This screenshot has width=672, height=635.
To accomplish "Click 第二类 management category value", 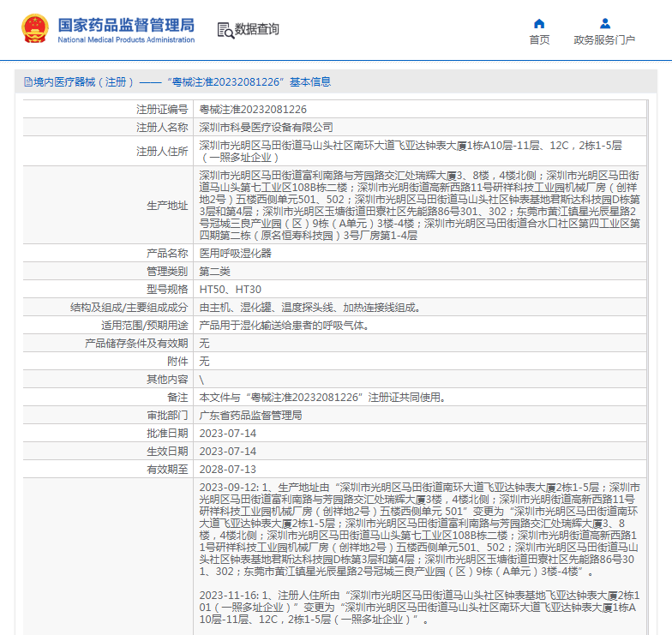I will coord(214,271).
